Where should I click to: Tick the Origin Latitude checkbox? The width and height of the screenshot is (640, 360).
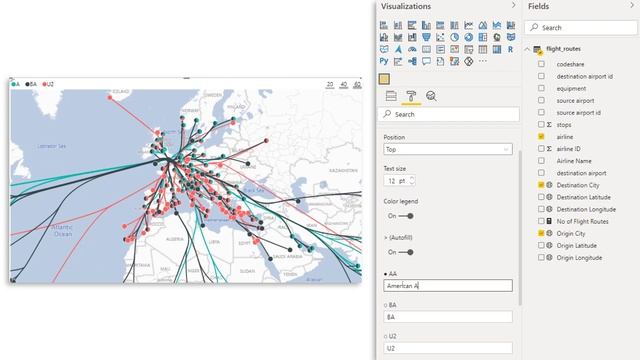tap(541, 245)
